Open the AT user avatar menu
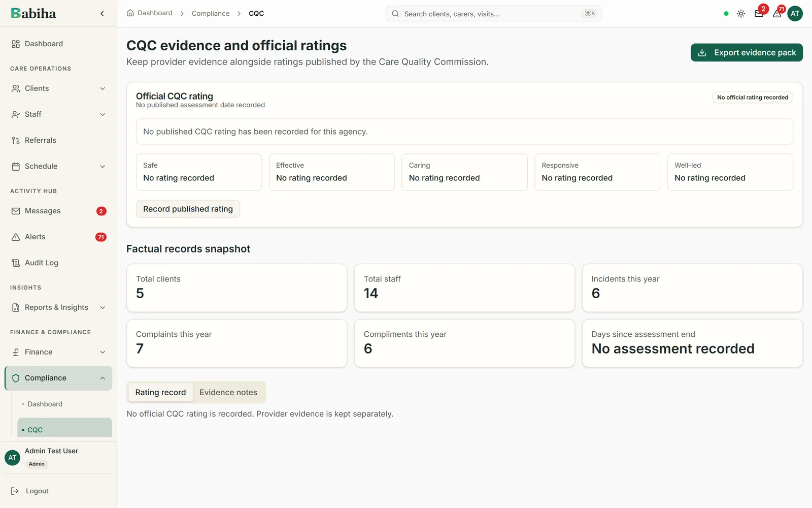 795,14
